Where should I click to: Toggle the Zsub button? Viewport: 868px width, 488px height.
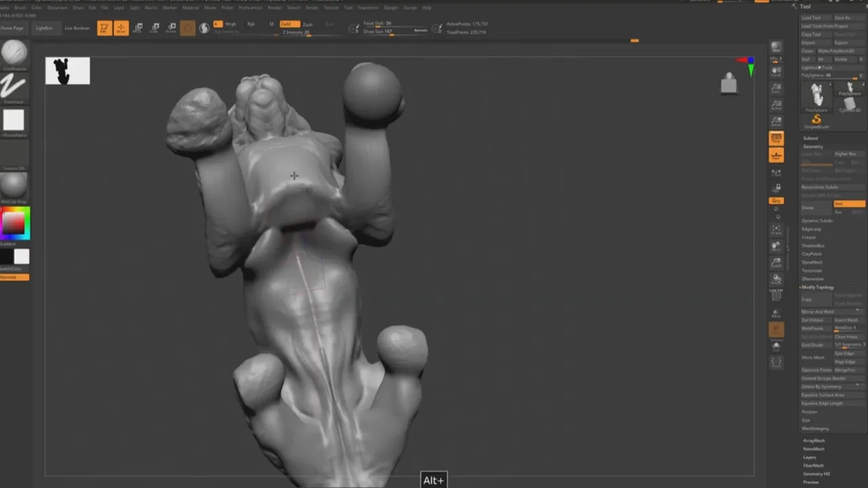click(308, 24)
